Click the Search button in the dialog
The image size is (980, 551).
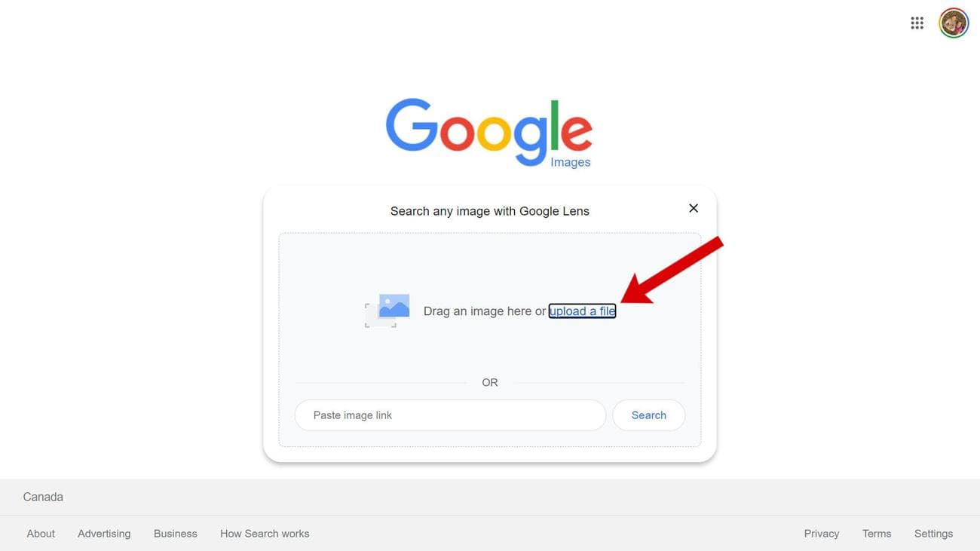648,415
